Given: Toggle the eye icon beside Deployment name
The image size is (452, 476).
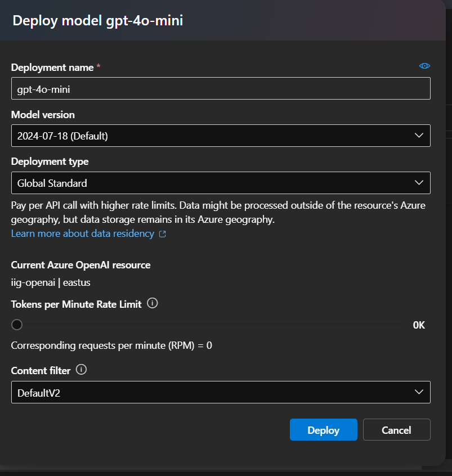Looking at the screenshot, I should (424, 66).
